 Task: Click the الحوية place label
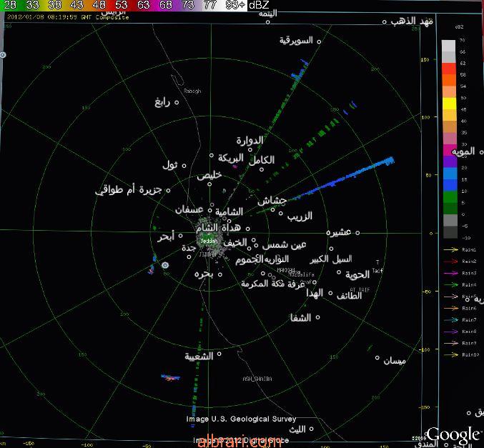pyautogui.click(x=357, y=274)
